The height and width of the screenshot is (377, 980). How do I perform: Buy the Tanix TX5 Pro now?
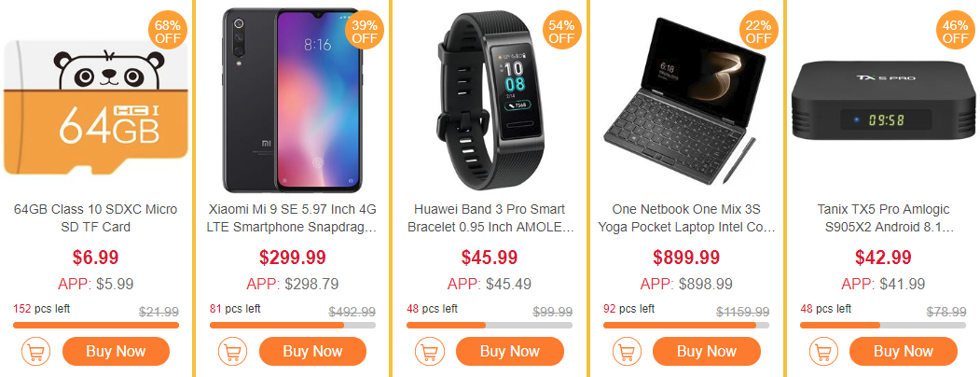[x=904, y=352]
